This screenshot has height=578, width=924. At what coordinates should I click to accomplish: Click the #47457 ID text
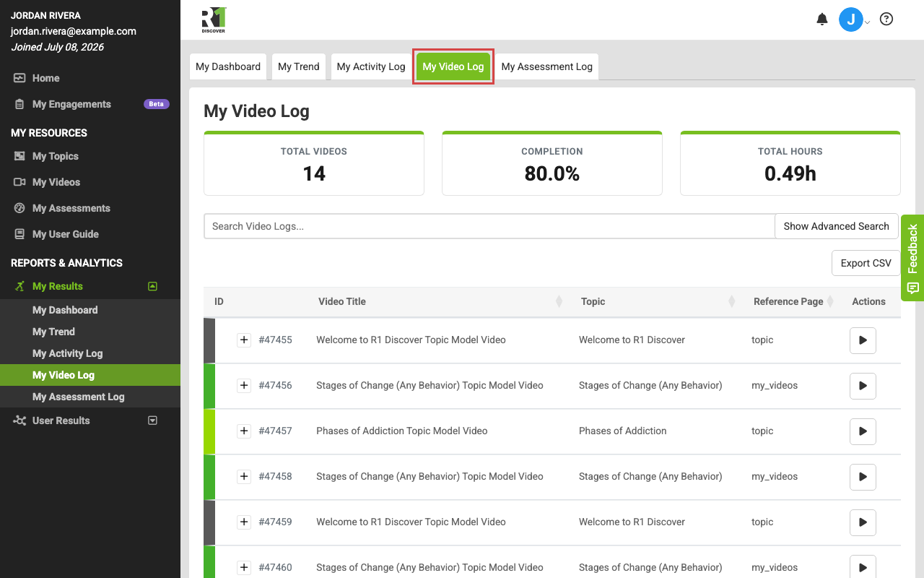point(275,431)
